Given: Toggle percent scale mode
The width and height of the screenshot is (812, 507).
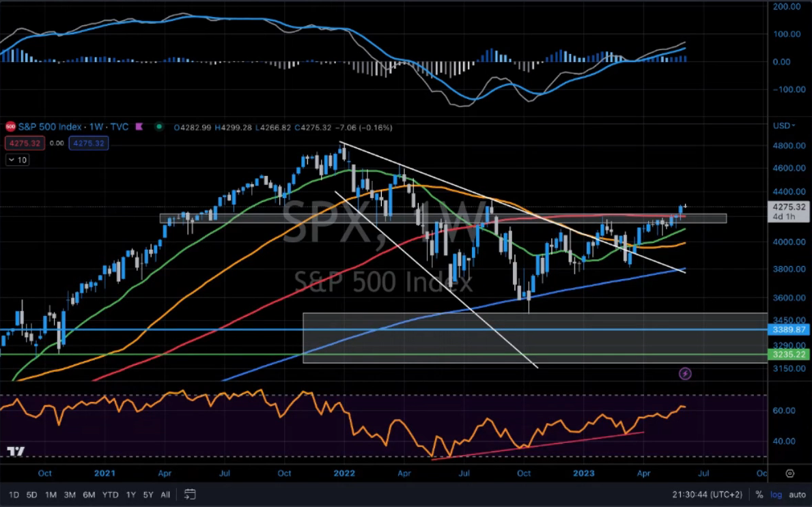Looking at the screenshot, I should (759, 494).
